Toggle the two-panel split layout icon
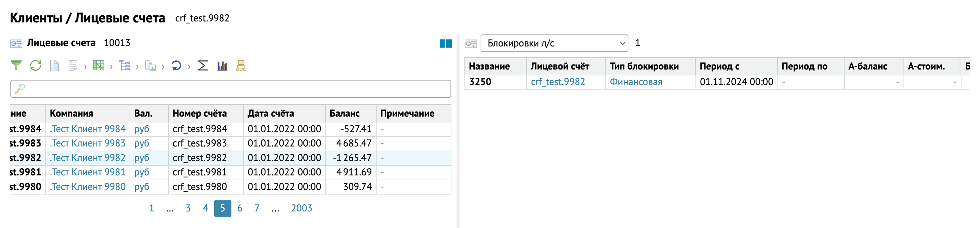Screen dimensions: 980x228 pyautogui.click(x=445, y=44)
